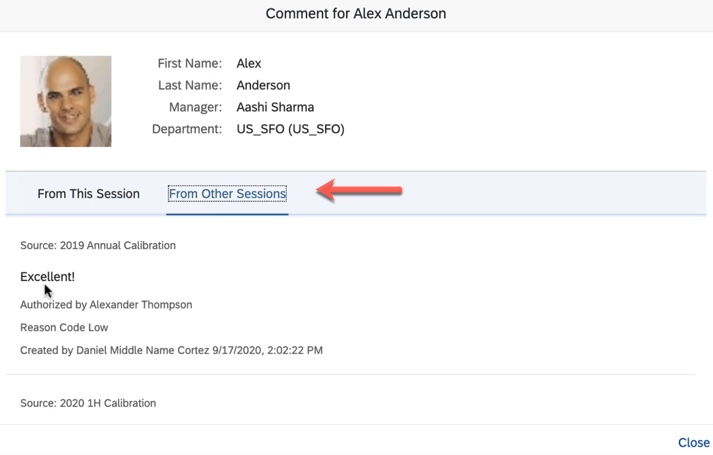Click the Manager field label

tap(195, 107)
